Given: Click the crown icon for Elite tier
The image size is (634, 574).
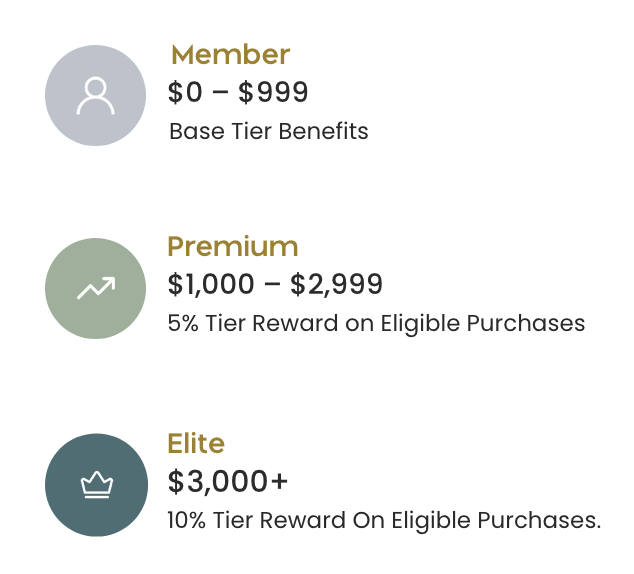Looking at the screenshot, I should coord(96,486).
